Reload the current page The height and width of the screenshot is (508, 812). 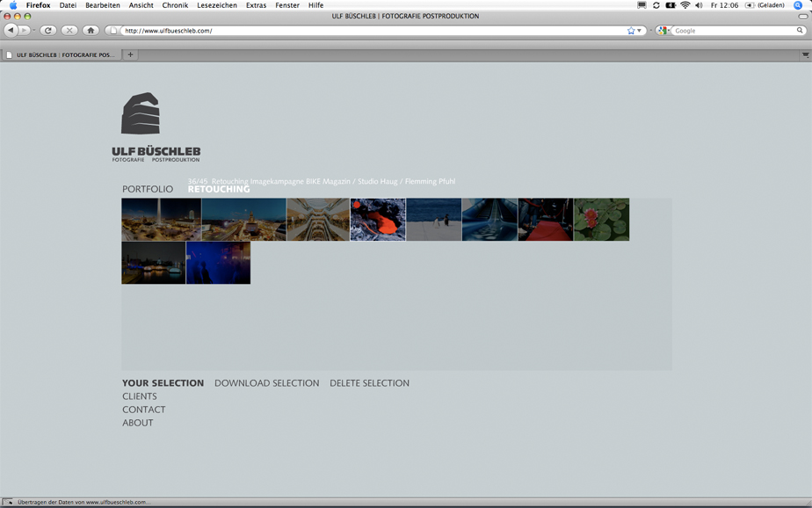[x=48, y=31]
